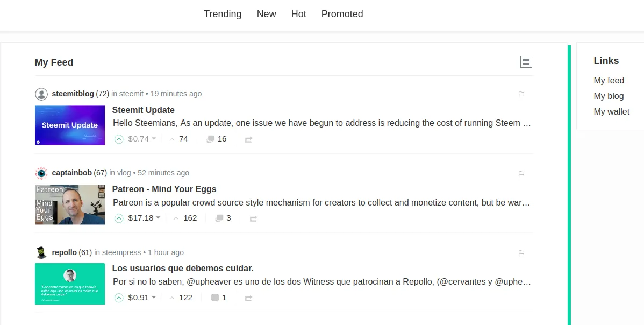Go to My feed in Links

609,81
